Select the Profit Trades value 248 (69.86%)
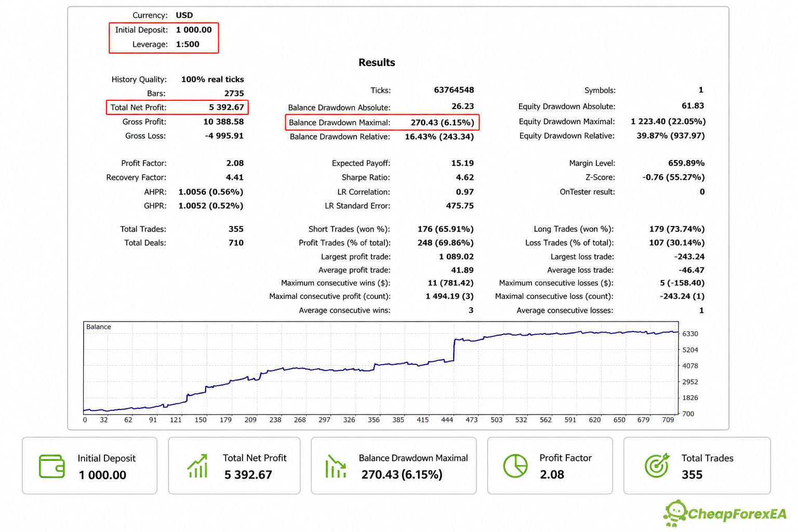This screenshot has height=532, width=798. tap(446, 243)
